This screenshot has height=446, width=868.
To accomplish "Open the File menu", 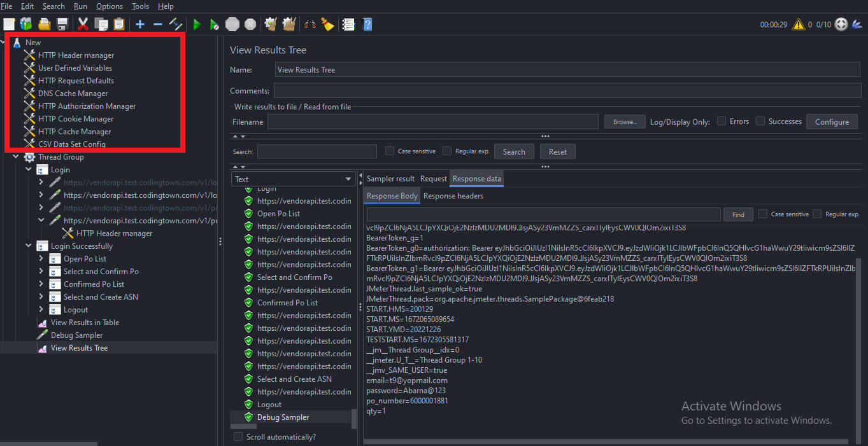I will 6,6.
